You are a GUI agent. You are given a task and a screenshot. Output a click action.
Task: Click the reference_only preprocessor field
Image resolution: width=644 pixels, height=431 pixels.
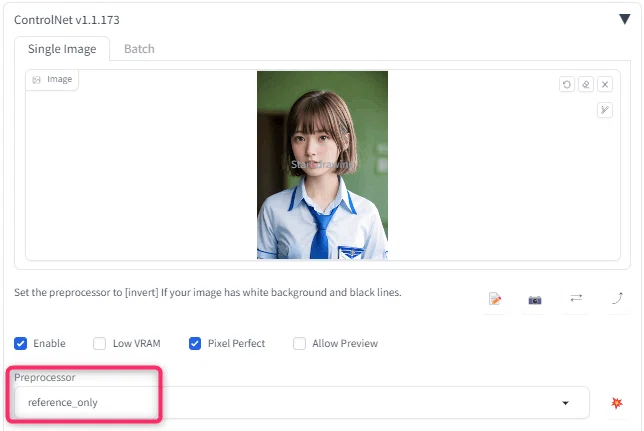coord(302,403)
